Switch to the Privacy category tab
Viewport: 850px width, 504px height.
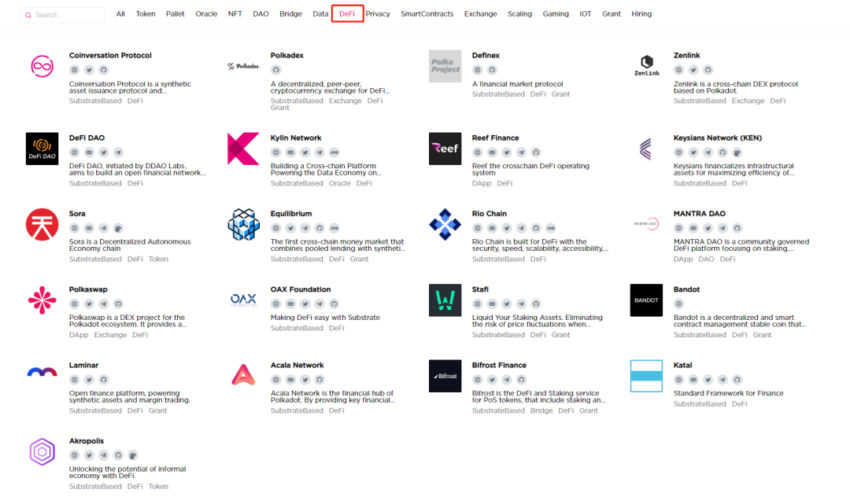coord(378,14)
